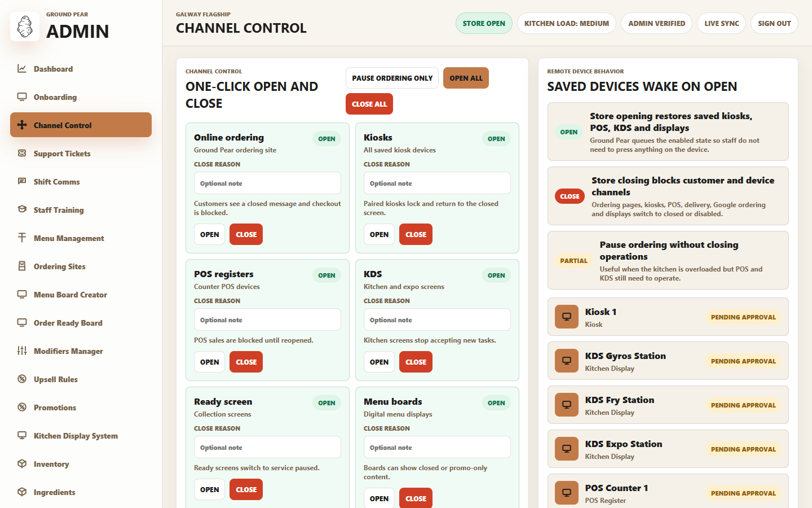Click the Ingredients box icon

tap(22, 492)
